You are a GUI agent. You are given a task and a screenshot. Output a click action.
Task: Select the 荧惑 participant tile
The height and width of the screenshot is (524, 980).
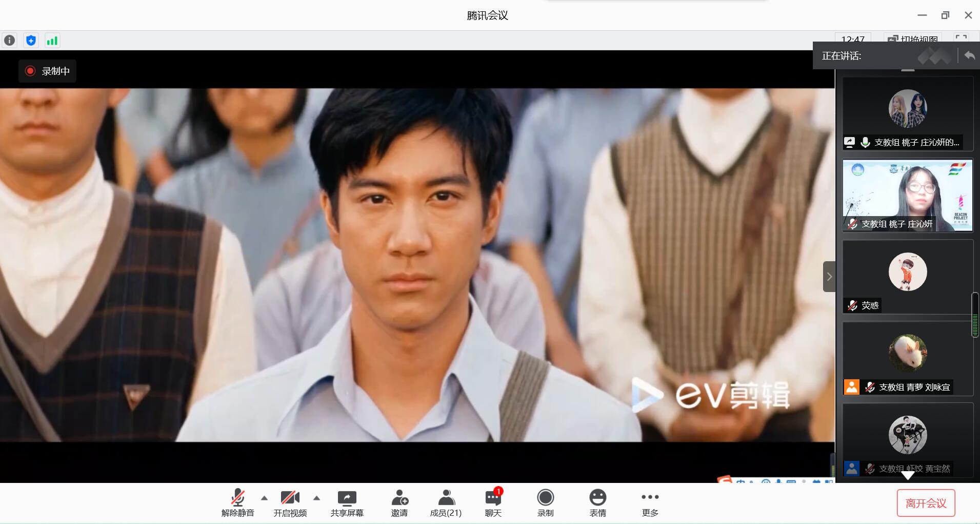point(908,277)
